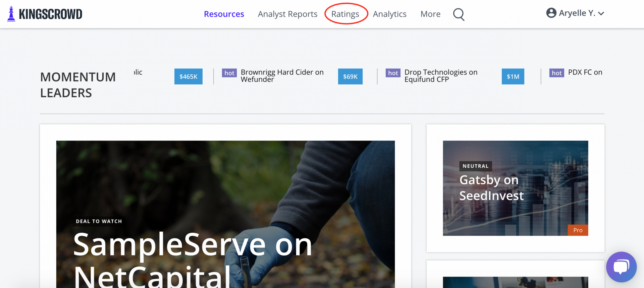Image resolution: width=644 pixels, height=288 pixels.
Task: Click the user account avatar icon
Action: click(x=551, y=13)
